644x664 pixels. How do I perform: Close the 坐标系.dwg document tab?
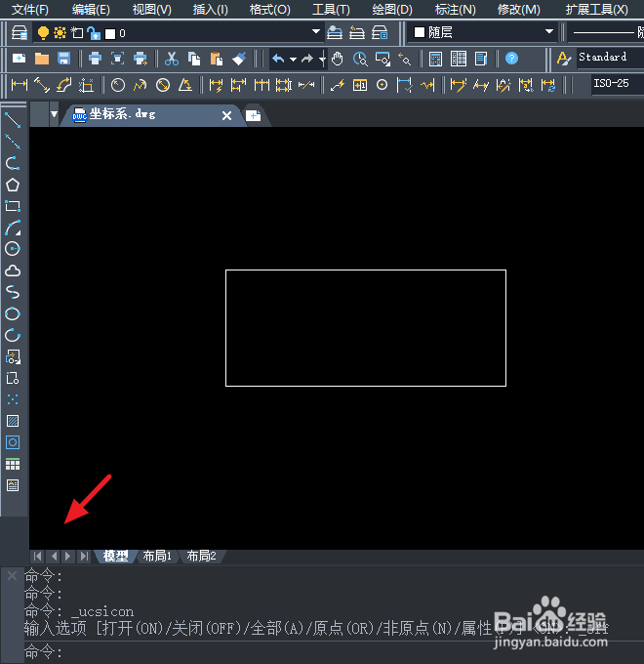[226, 115]
